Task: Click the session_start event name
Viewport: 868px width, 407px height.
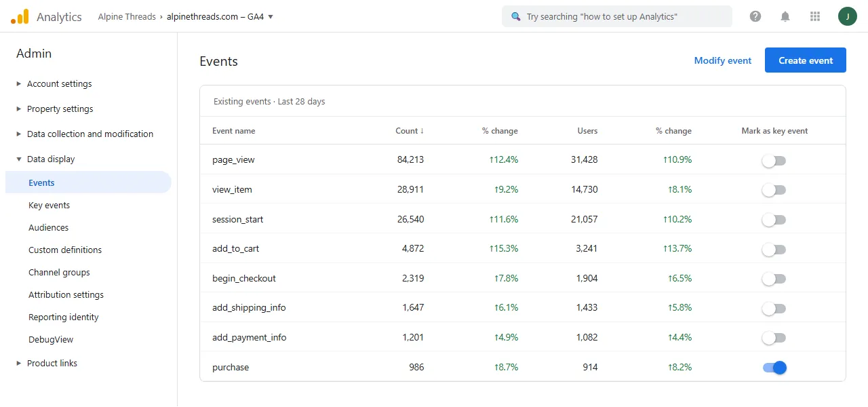Action: [237, 219]
